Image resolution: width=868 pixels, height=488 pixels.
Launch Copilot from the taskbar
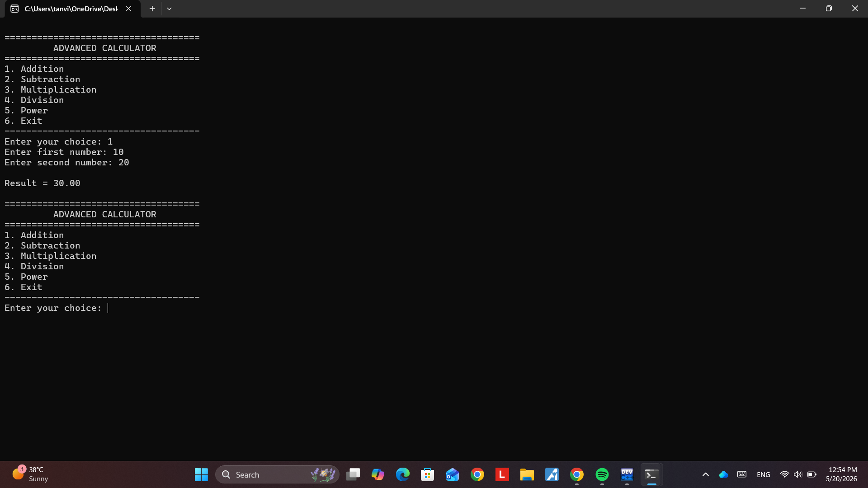click(378, 474)
